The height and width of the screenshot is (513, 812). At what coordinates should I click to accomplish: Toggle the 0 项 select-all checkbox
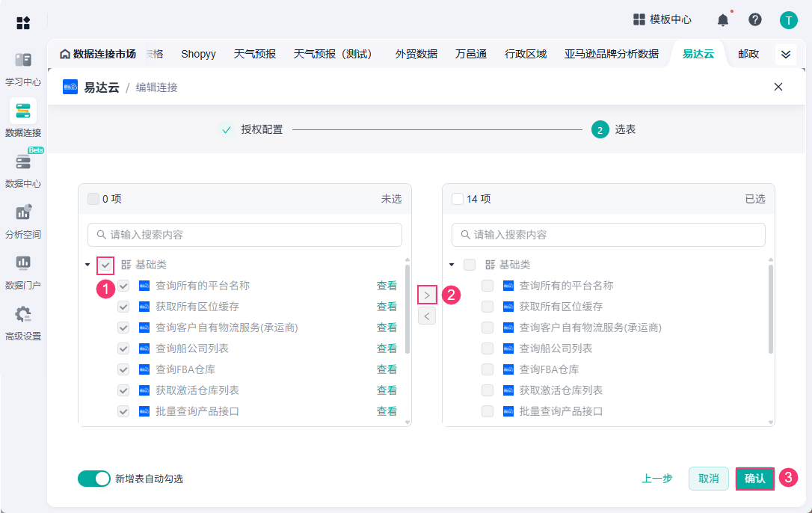(x=93, y=199)
